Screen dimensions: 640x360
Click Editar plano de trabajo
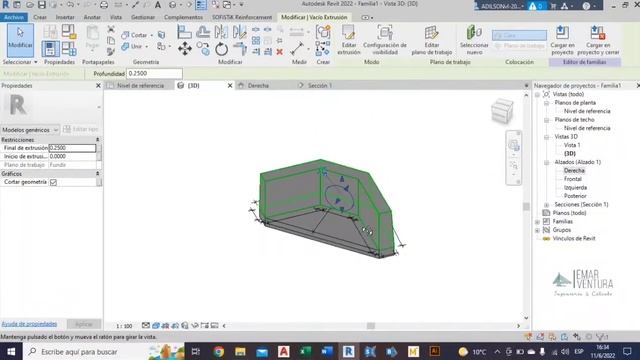tap(431, 40)
